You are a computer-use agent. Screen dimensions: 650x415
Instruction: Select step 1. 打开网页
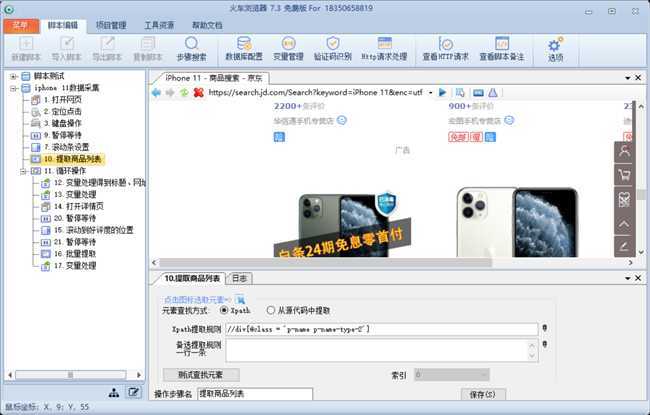click(62, 100)
